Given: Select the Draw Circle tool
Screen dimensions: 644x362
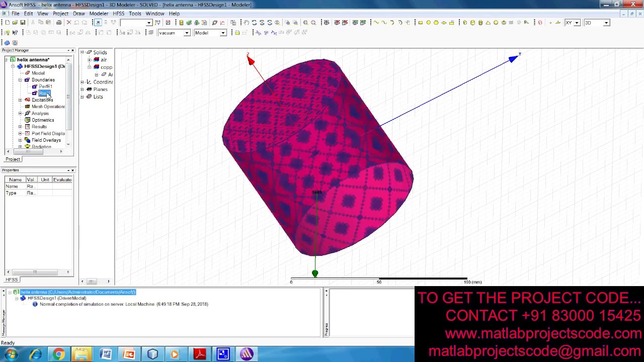Looking at the screenshot, I should pos(428,23).
